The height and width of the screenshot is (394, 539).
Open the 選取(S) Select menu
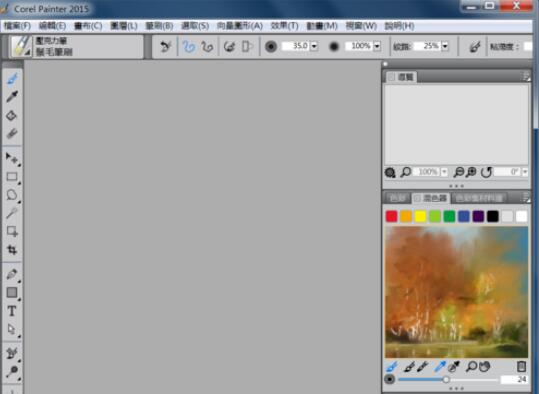[195, 26]
